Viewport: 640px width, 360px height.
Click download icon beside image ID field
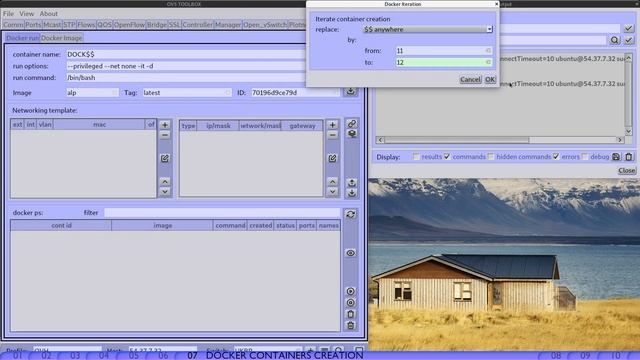[351, 92]
